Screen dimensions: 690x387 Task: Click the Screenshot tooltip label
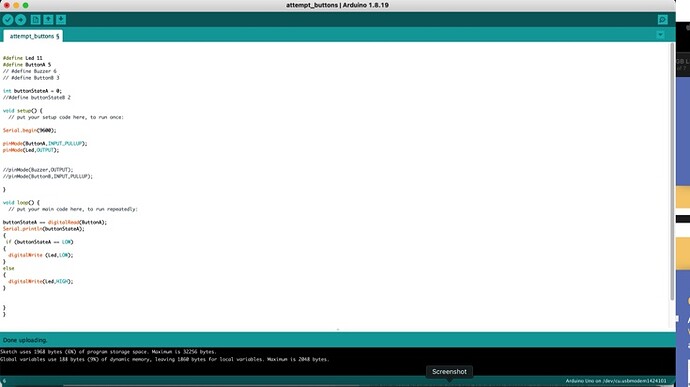click(x=449, y=372)
